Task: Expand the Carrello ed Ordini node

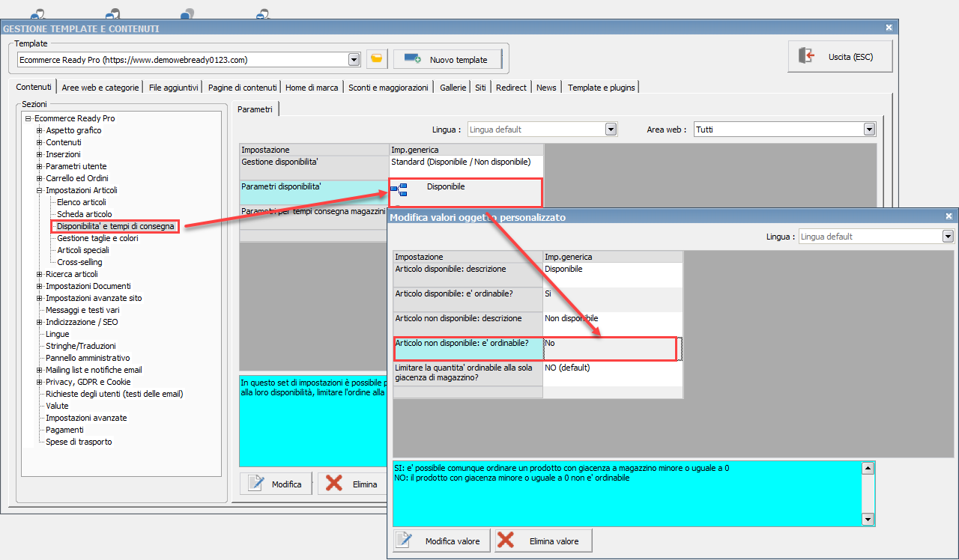Action: point(40,178)
